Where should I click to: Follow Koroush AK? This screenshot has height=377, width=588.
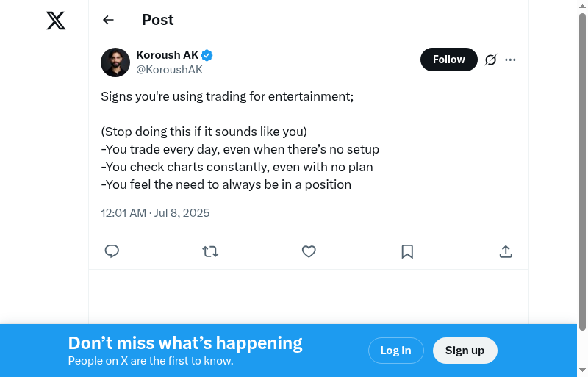tap(448, 60)
